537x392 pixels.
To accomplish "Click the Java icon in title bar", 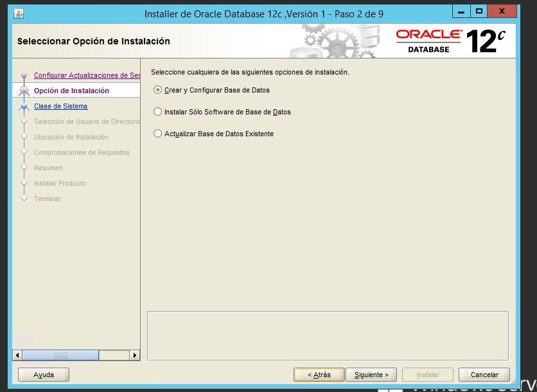I will pyautogui.click(x=19, y=14).
